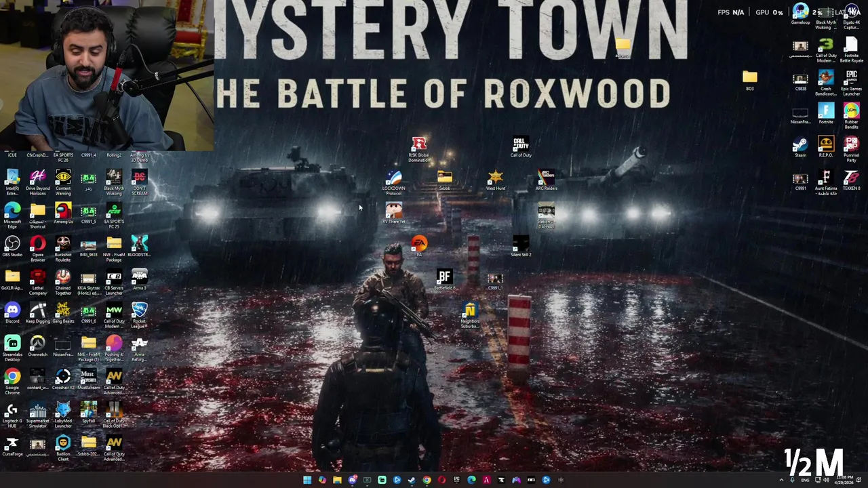Open the Chained Together shortcut
Image resolution: width=868 pixels, height=488 pixels.
63,281
